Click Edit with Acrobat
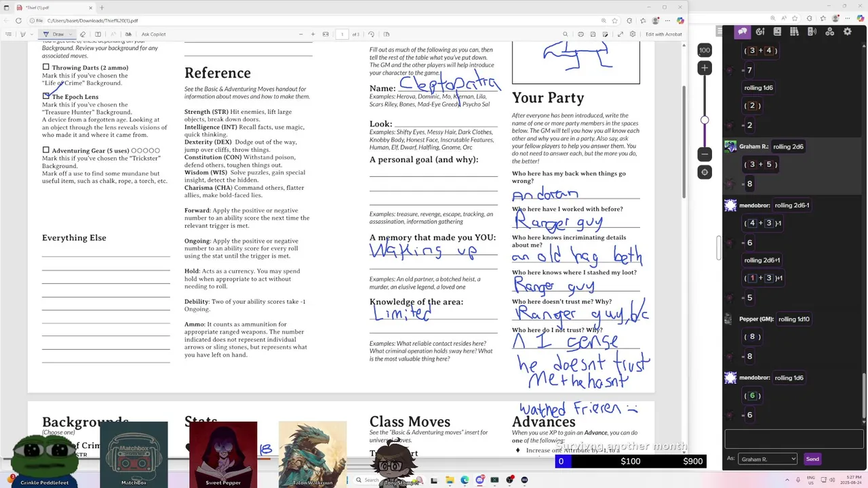The image size is (868, 488). 664,34
